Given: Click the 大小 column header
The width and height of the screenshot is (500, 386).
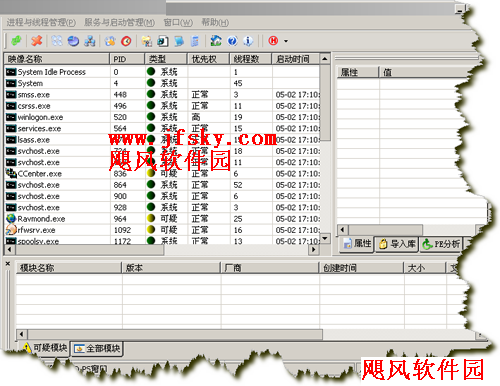Looking at the screenshot, I should point(425,268).
